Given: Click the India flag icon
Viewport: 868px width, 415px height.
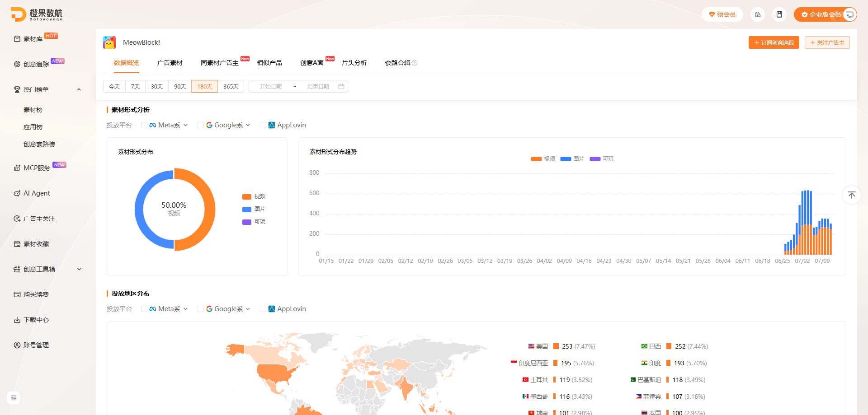Looking at the screenshot, I should click(644, 363).
